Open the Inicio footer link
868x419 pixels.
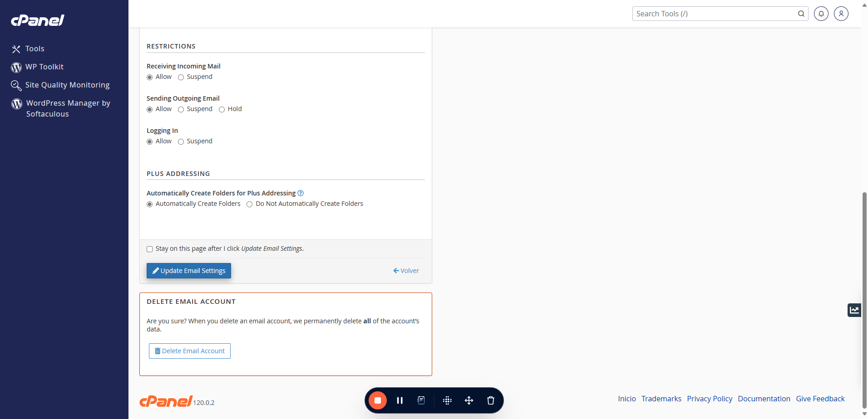[x=627, y=399]
